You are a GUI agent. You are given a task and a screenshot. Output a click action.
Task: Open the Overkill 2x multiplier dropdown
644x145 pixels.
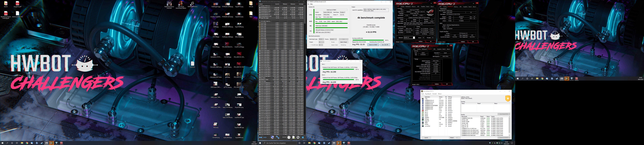point(321,45)
